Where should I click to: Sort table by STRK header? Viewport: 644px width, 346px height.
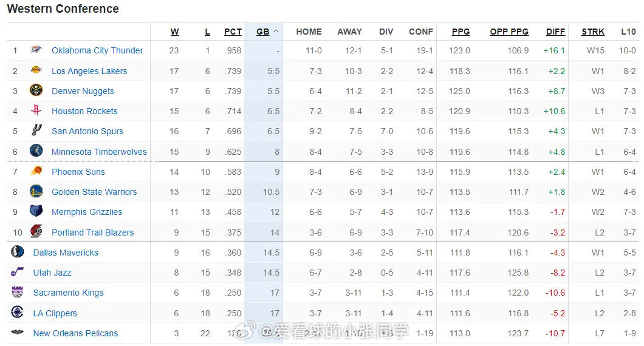592,32
